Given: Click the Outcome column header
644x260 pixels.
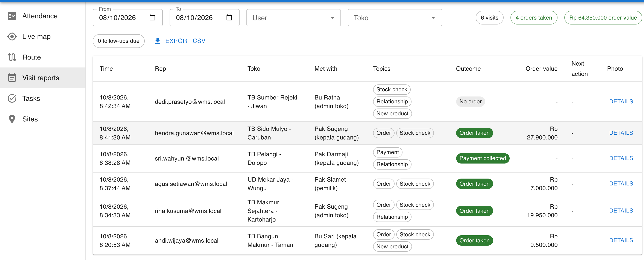Looking at the screenshot, I should click(x=468, y=69).
